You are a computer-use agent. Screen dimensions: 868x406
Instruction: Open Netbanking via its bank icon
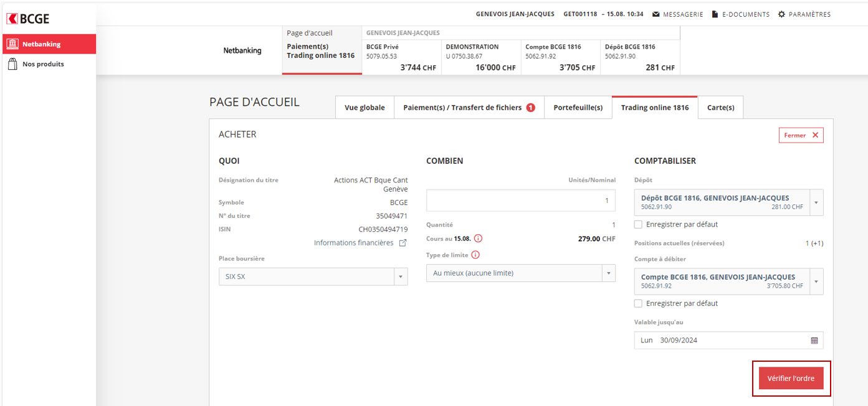[12, 44]
